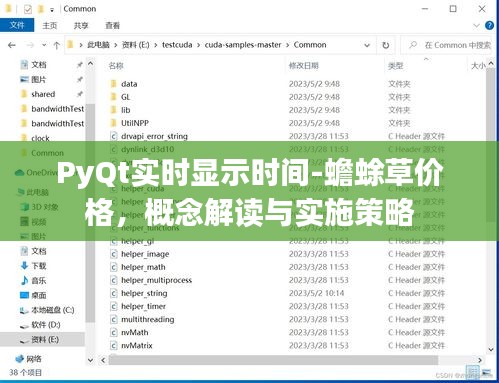Switch to the 主页 ribbon tab

click(x=50, y=25)
